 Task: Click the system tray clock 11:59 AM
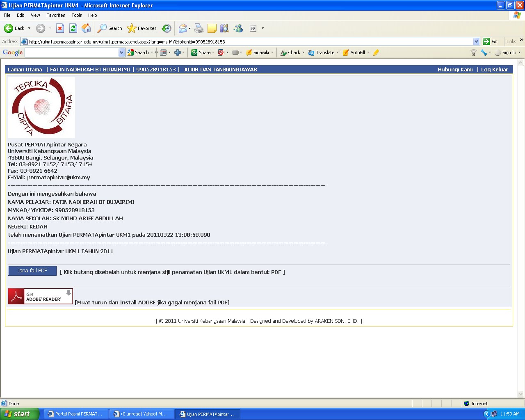pyautogui.click(x=510, y=414)
